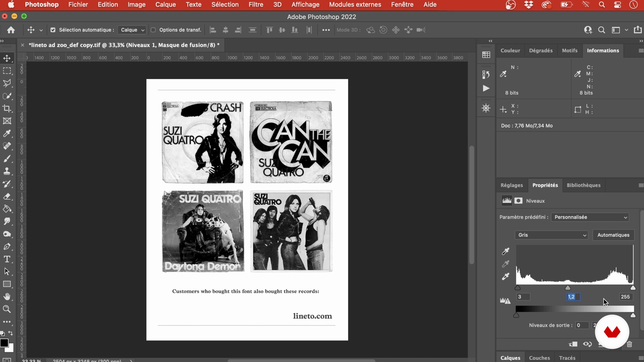
Task: Expand the left toolbar double arrows
Action: tap(2, 41)
